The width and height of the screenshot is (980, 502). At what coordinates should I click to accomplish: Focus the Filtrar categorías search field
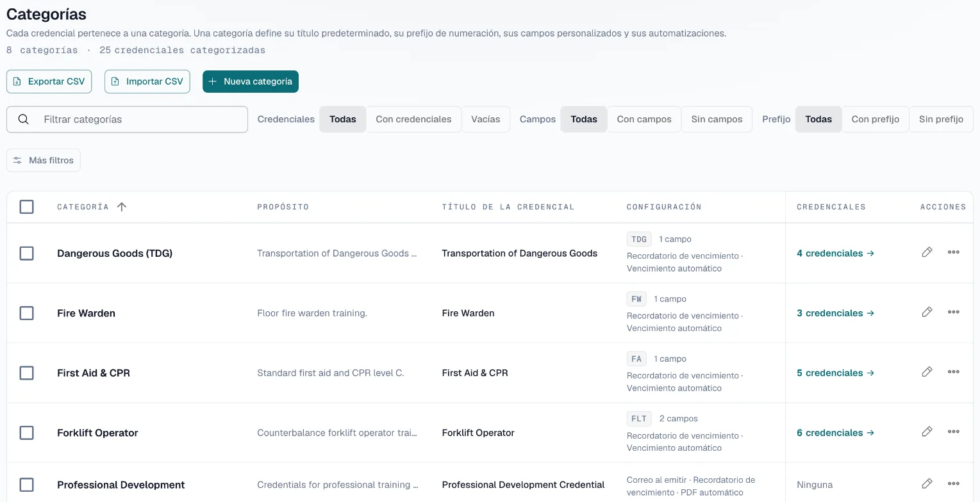[x=127, y=119]
